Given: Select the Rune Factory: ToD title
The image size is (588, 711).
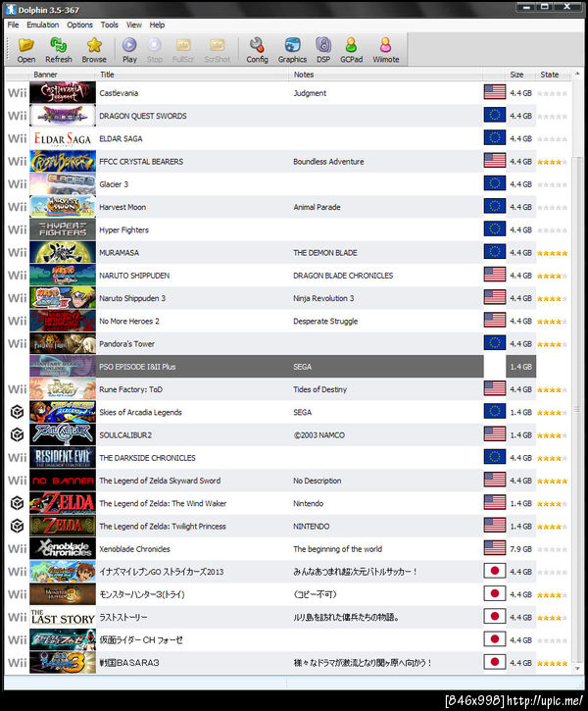Looking at the screenshot, I should pos(131,389).
